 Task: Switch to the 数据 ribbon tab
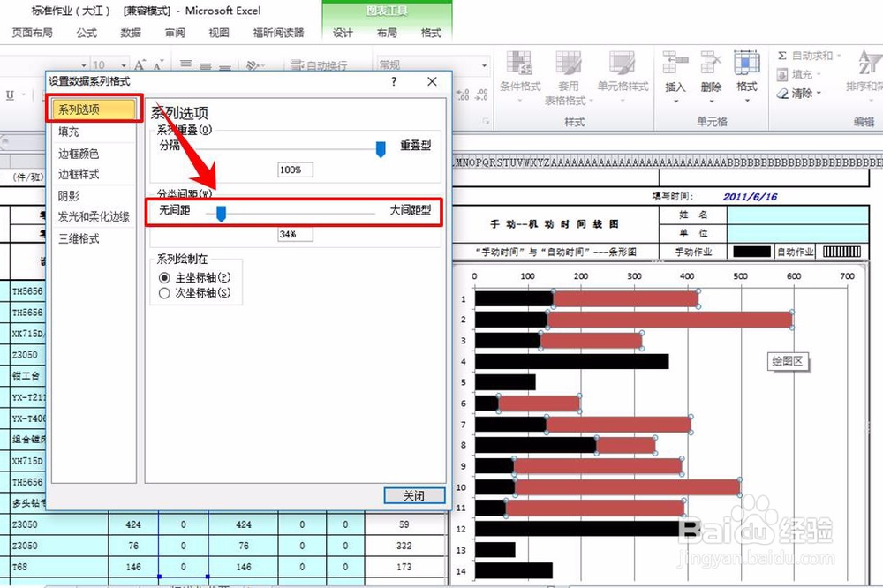pos(129,33)
